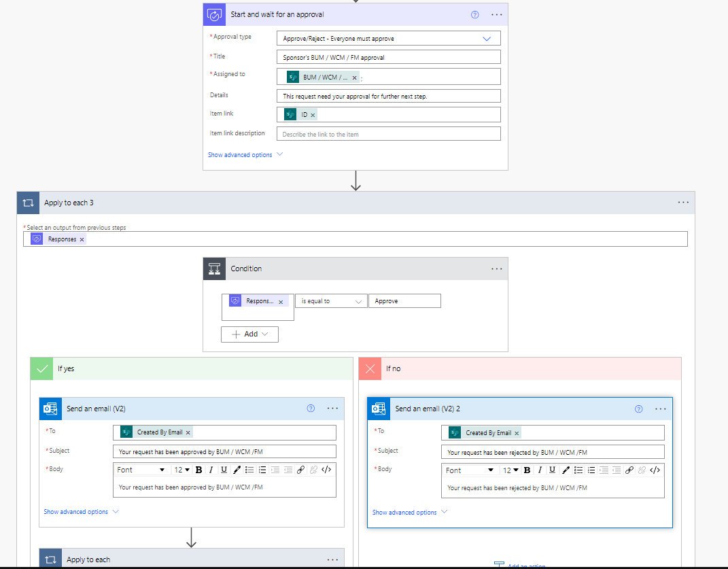The height and width of the screenshot is (569, 728).
Task: Click the Condition card icon
Action: point(214,269)
